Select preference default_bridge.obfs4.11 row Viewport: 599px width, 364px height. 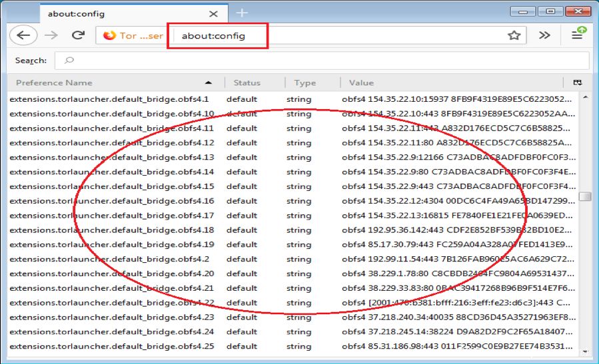pos(293,128)
